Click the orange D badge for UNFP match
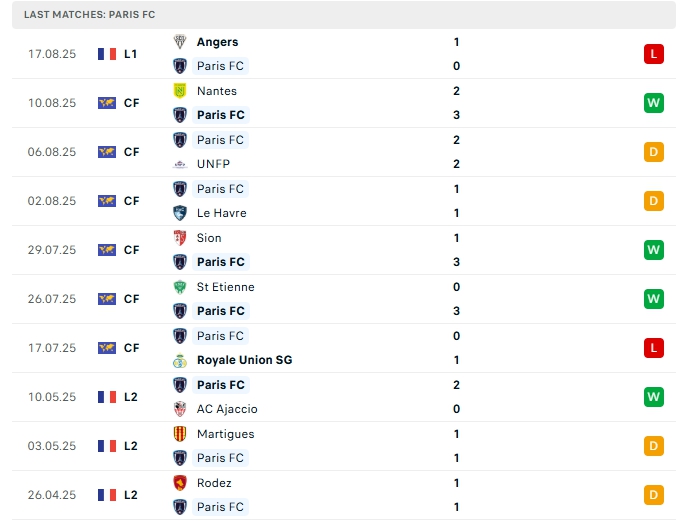688x521 pixels. pyautogui.click(x=654, y=152)
